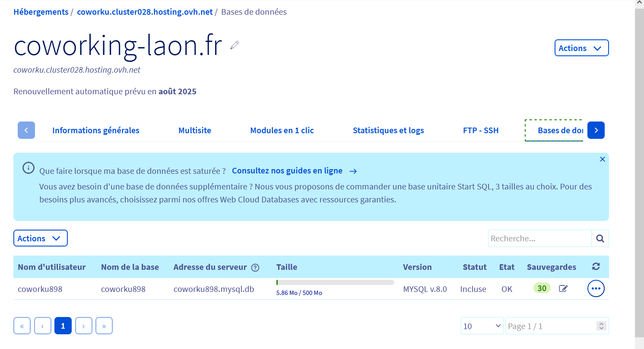
Task: Click the Recherche search field
Action: (x=539, y=238)
